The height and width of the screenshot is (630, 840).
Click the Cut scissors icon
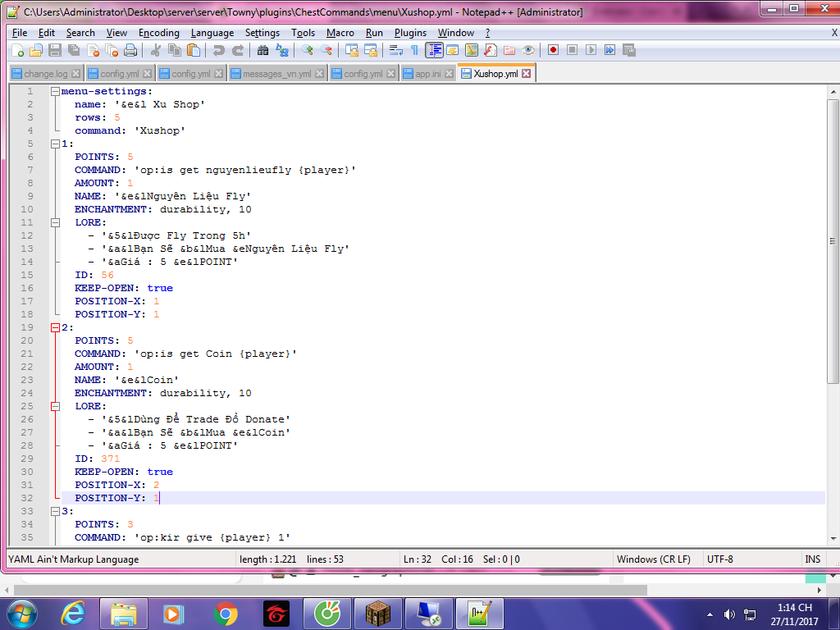156,50
